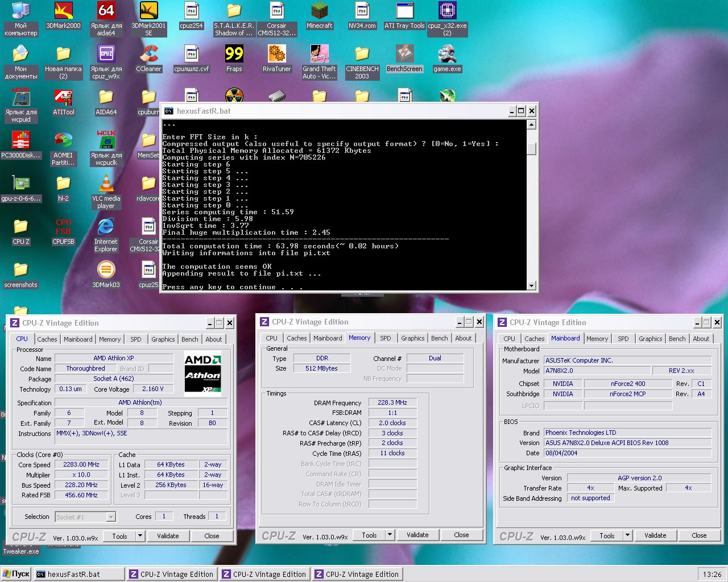Viewport: 728px width, 582px height.
Task: Click the AMD Athlon XP logo image
Action: 203,373
